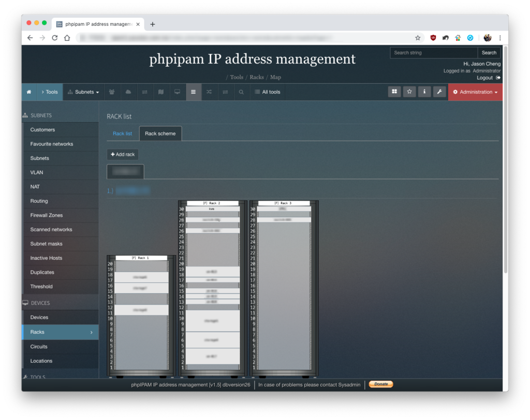The height and width of the screenshot is (420, 530).
Task: Go back with the browser back arrow
Action: [x=30, y=38]
